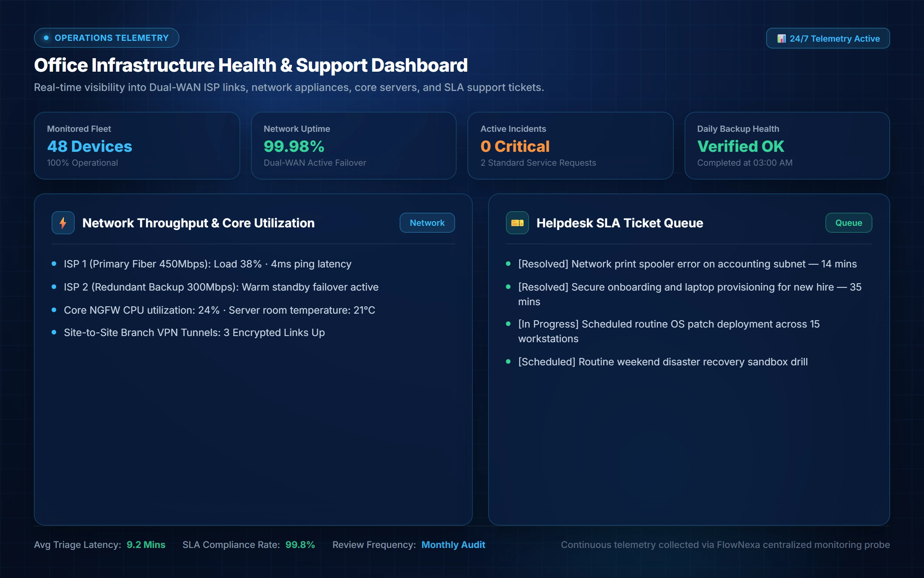Image resolution: width=924 pixels, height=578 pixels.
Task: Select the Secure onboarding laptop provisioning ticket
Action: tap(690, 294)
